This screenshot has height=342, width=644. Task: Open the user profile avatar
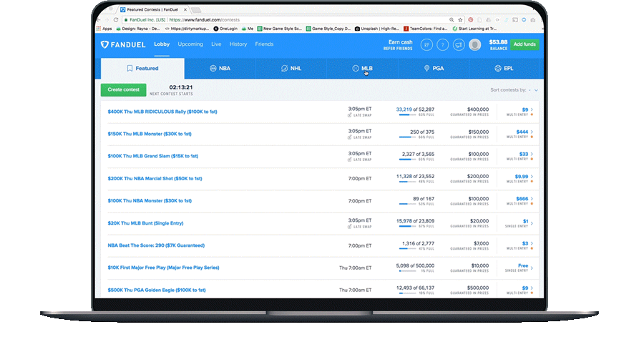pyautogui.click(x=475, y=44)
